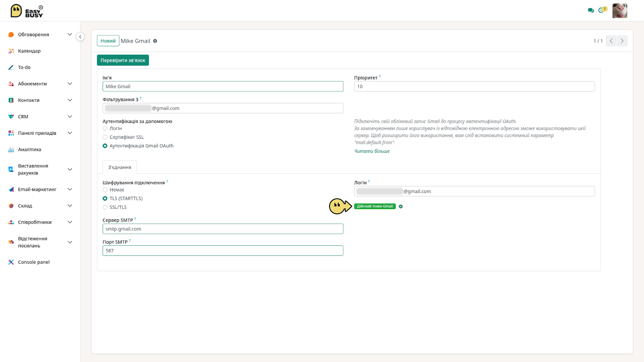Select SSL/TLS encryption radio

[105, 207]
